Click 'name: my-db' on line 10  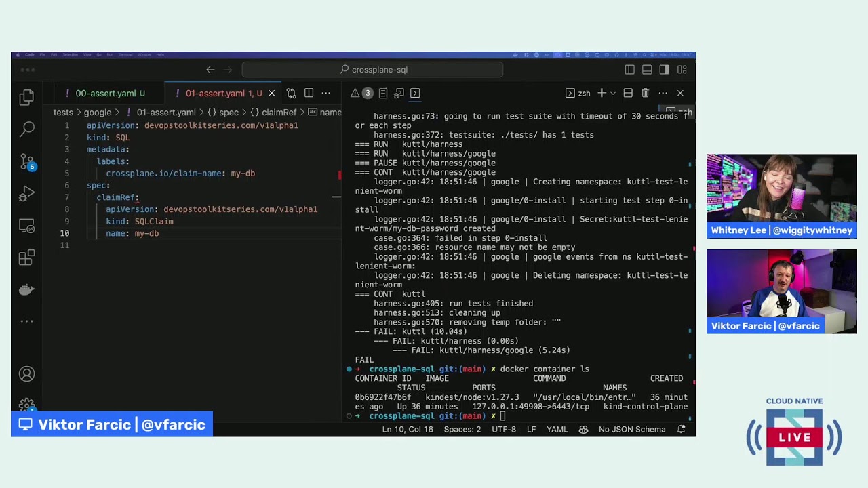(132, 233)
